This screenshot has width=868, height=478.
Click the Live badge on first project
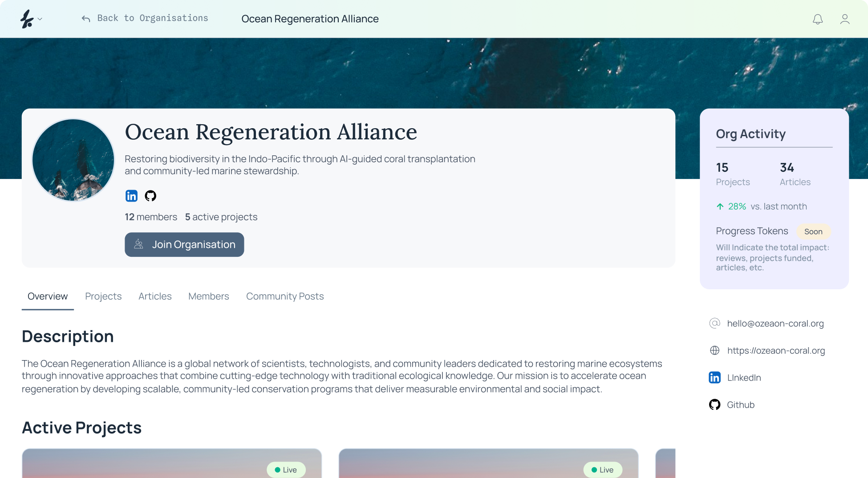click(x=286, y=470)
